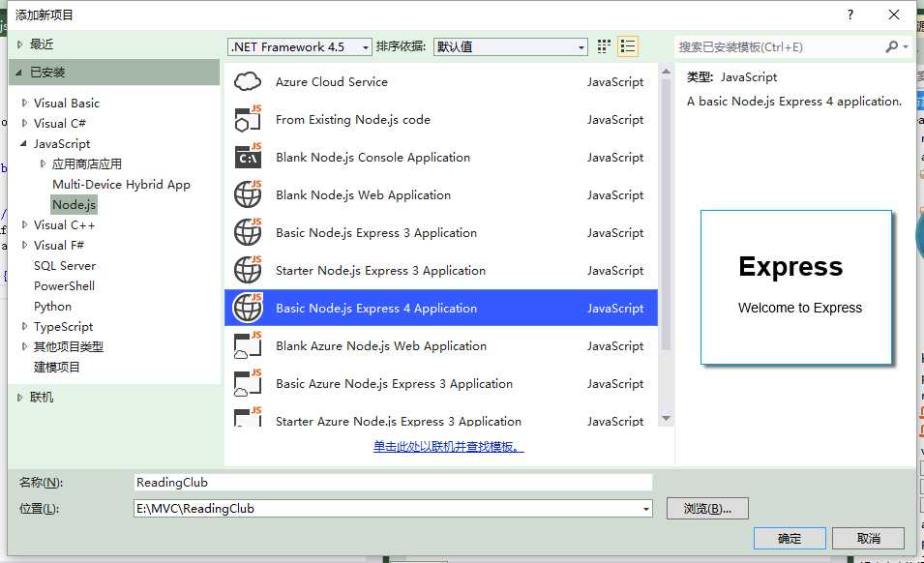Select From Existing Node.js code template text
924x563 pixels.
point(353,120)
